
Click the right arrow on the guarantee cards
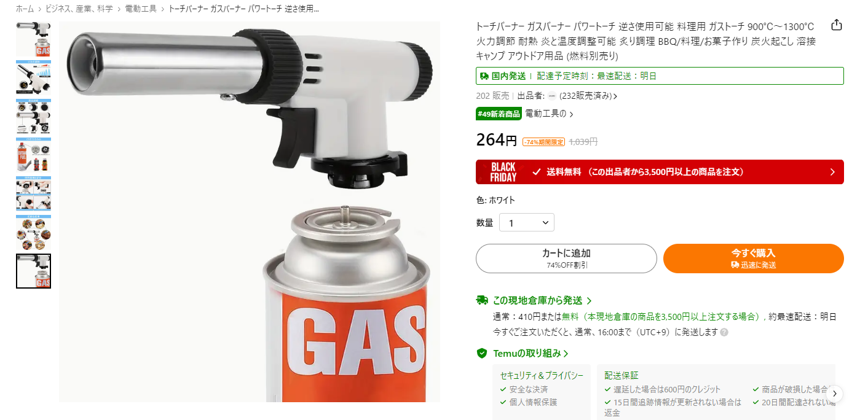coord(834,393)
